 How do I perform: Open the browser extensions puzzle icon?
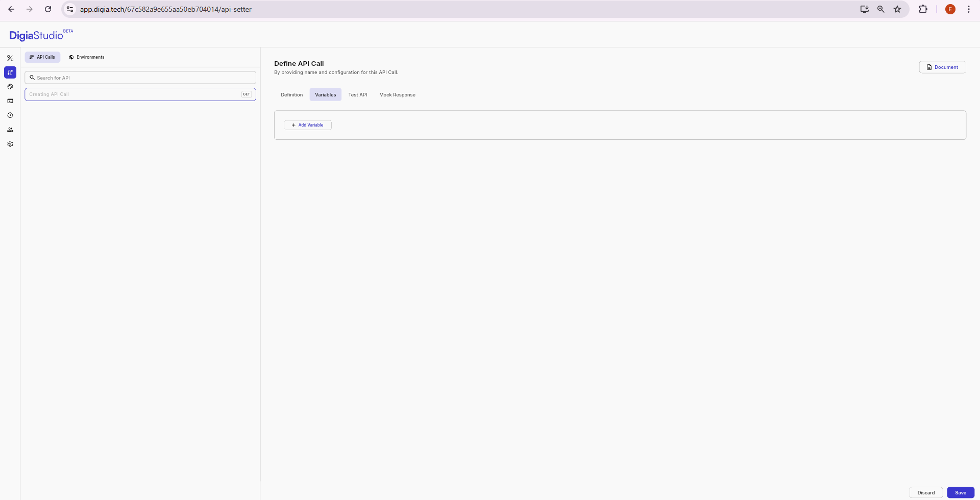pos(923,9)
